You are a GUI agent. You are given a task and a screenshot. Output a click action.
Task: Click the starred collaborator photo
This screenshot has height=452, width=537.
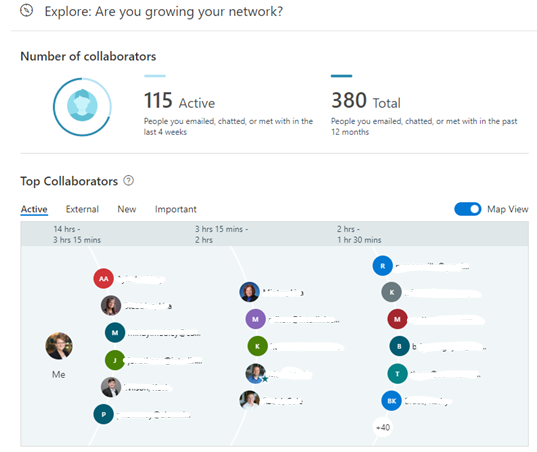256,373
